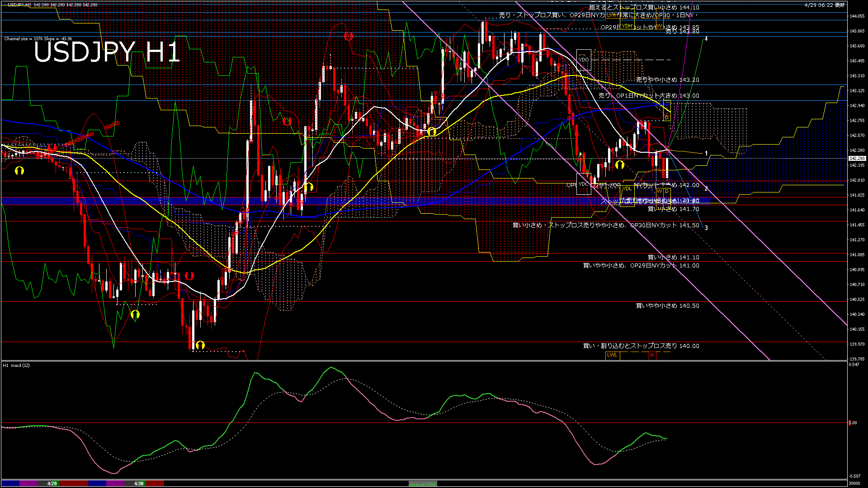Click the current price tag 142.280
This screenshot has width=868, height=488.
(x=857, y=159)
